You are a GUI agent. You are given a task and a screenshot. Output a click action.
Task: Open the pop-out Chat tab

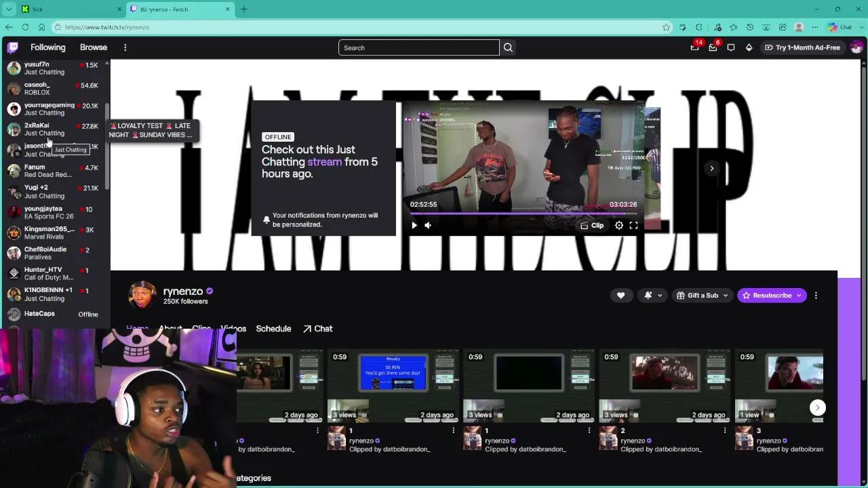click(317, 329)
